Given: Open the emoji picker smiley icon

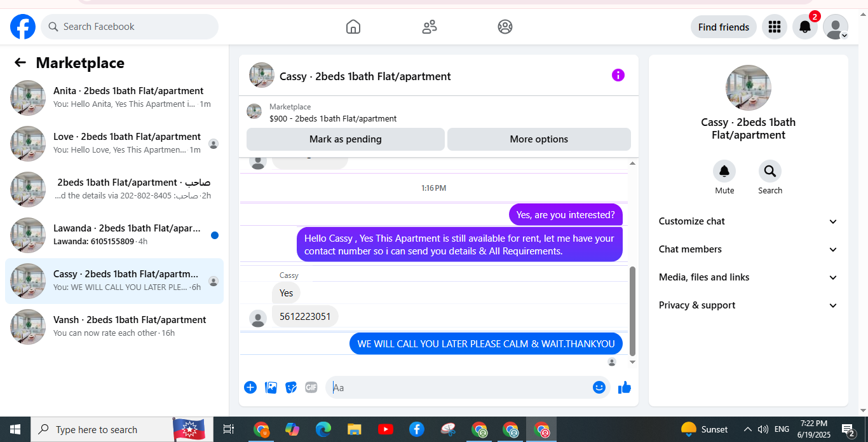Looking at the screenshot, I should click(x=599, y=387).
